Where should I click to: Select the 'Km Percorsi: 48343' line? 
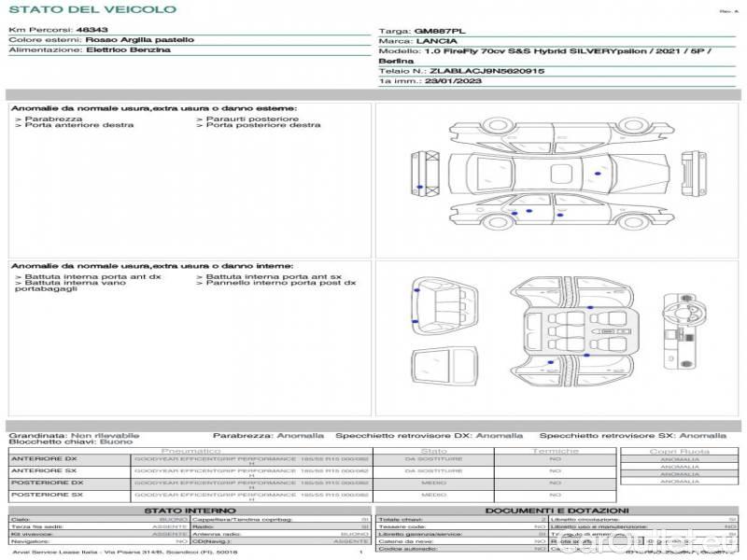point(58,30)
